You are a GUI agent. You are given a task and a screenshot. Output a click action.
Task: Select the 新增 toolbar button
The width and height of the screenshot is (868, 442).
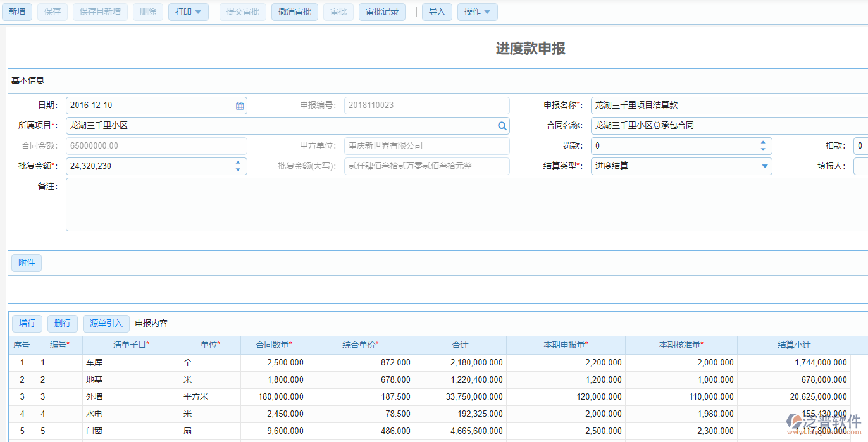pos(17,11)
